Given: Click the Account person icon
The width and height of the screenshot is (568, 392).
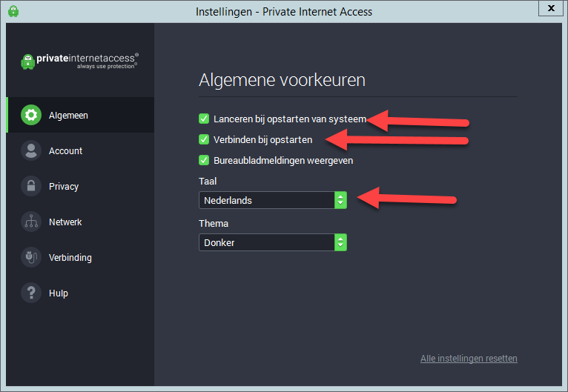Looking at the screenshot, I should pyautogui.click(x=31, y=151).
